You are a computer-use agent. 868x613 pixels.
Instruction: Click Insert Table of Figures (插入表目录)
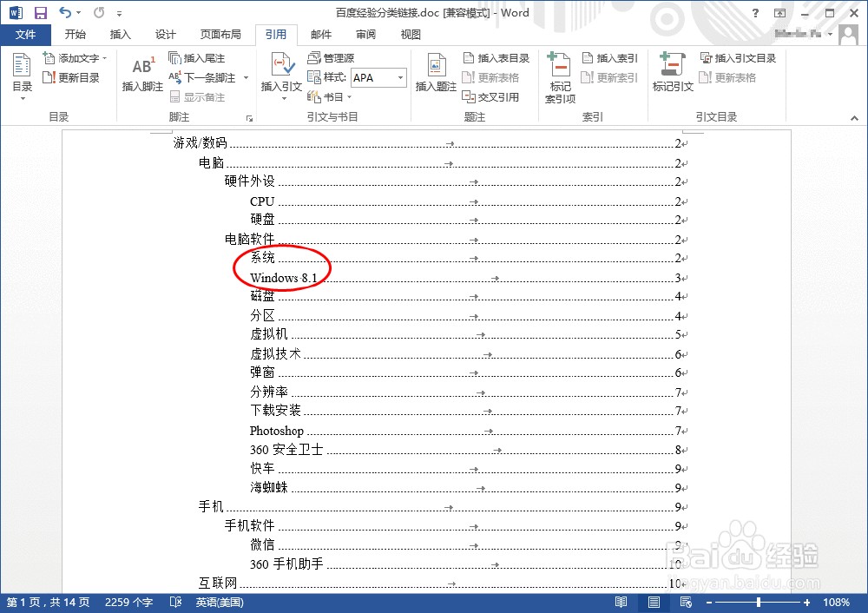496,58
